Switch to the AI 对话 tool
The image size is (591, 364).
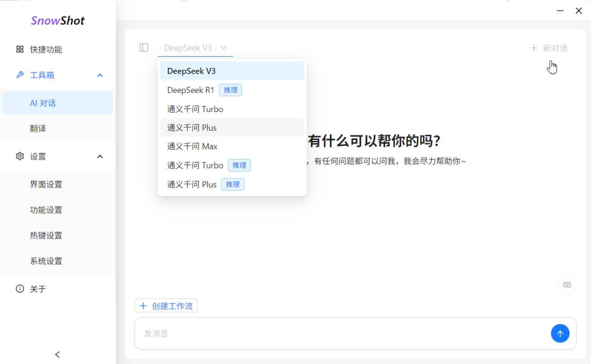tap(44, 102)
